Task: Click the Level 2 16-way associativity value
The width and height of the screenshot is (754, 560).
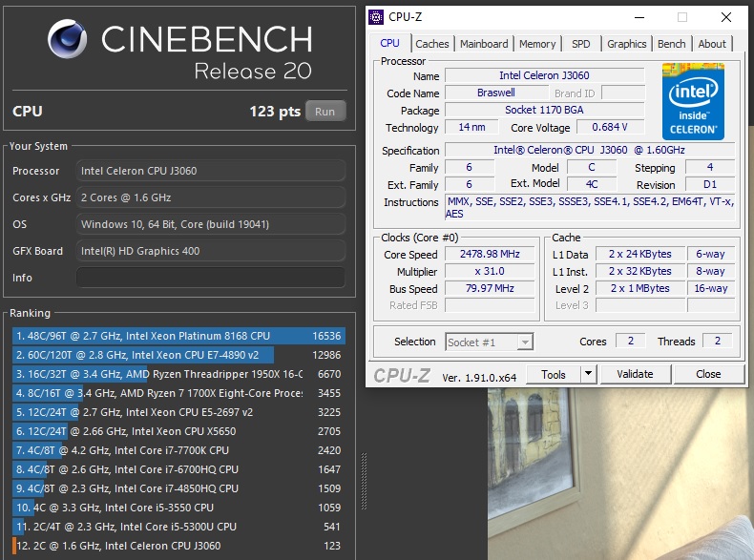Action: (711, 288)
